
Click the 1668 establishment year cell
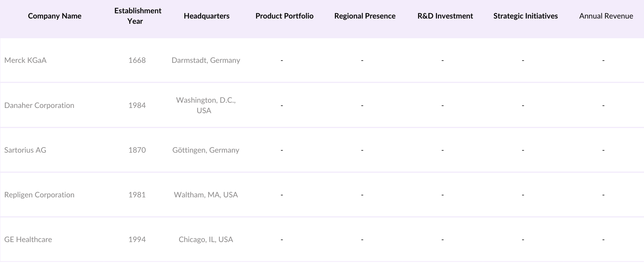tap(137, 60)
